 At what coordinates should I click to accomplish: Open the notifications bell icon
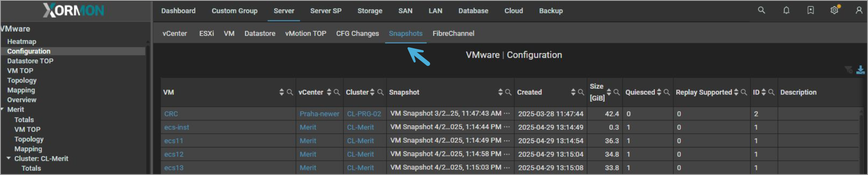pyautogui.click(x=786, y=10)
